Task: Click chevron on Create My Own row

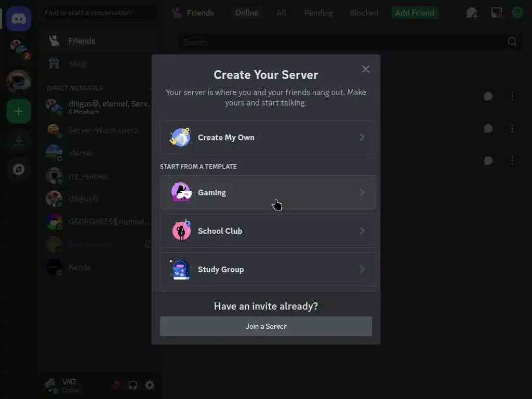Action: [x=362, y=137]
